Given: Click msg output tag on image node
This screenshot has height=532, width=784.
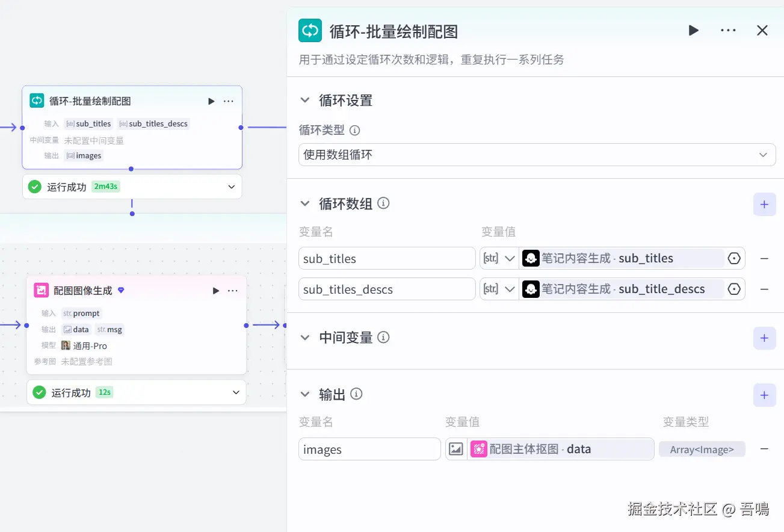Looking at the screenshot, I should point(110,329).
